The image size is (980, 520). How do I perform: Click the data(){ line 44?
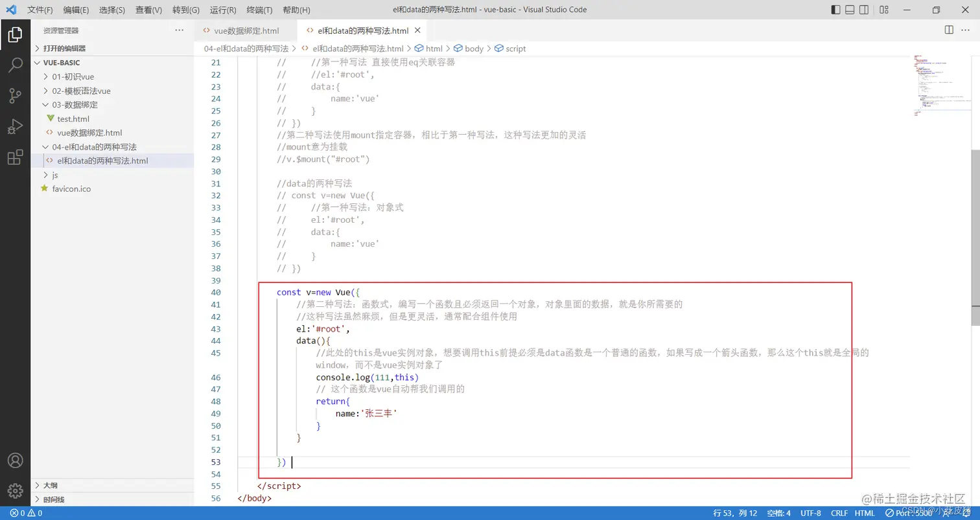[x=313, y=341]
